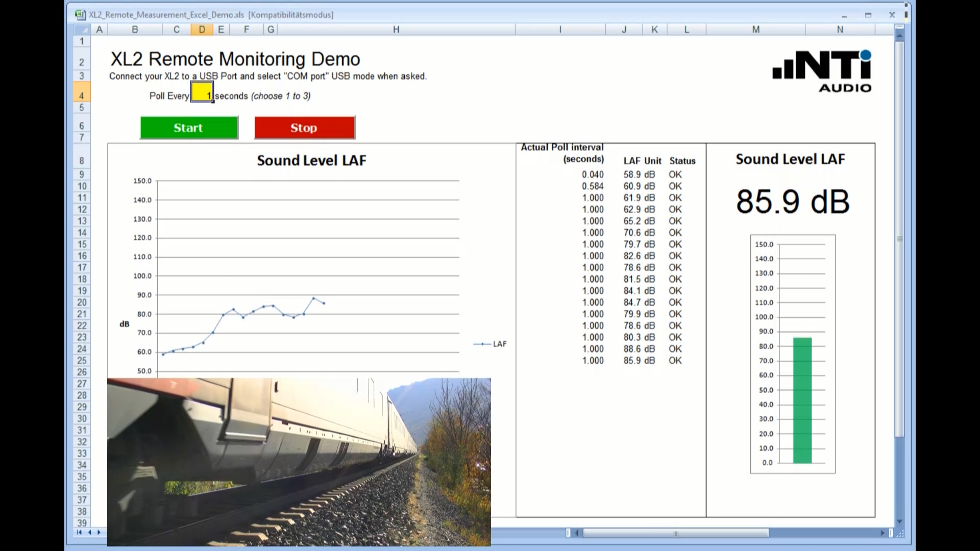
Task: Click the 0.040 poll interval cell
Action: coord(593,174)
